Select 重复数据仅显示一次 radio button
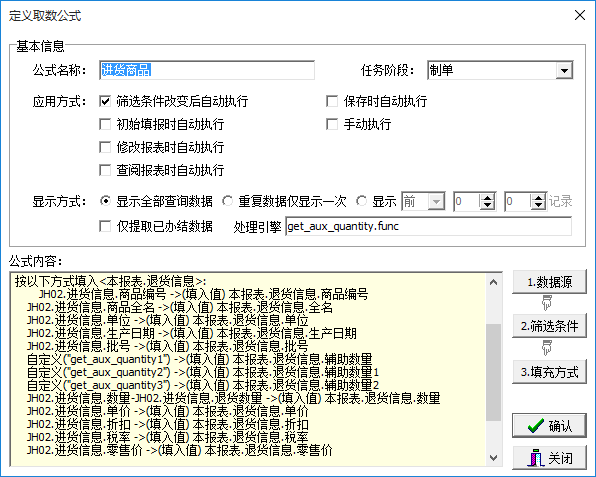Viewport: 596px width, 477px height. click(x=227, y=201)
